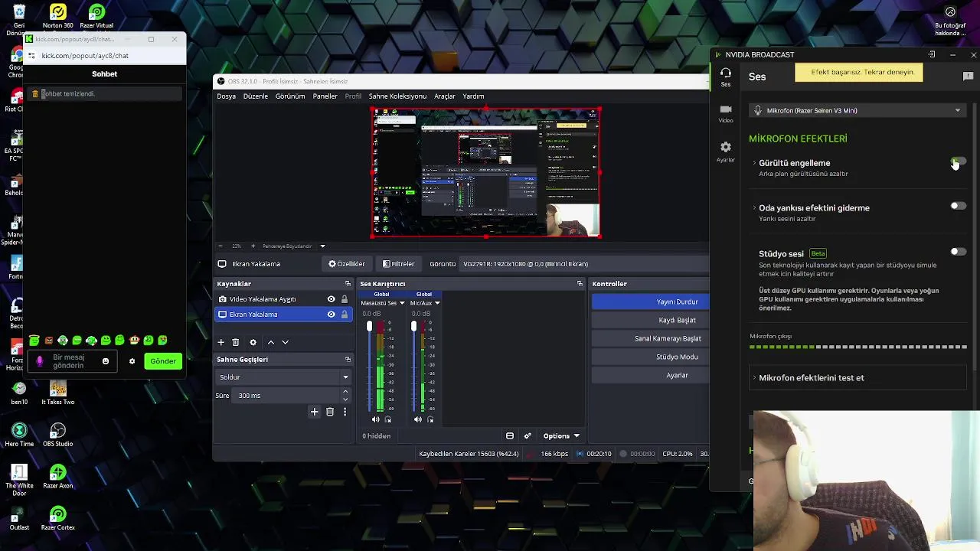Expand Oda yankısı efektini giderme chevron

click(754, 208)
